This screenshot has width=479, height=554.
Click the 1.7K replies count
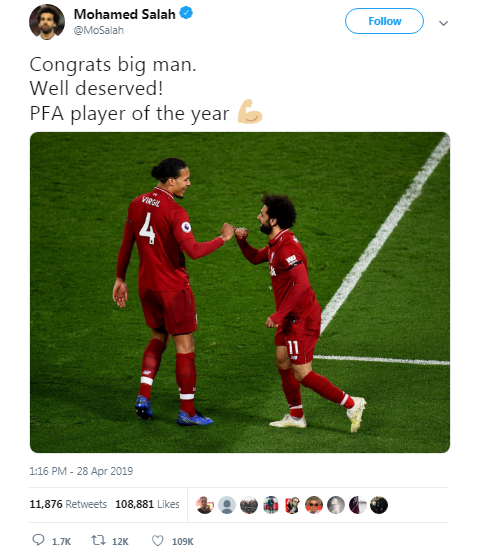tap(61, 541)
